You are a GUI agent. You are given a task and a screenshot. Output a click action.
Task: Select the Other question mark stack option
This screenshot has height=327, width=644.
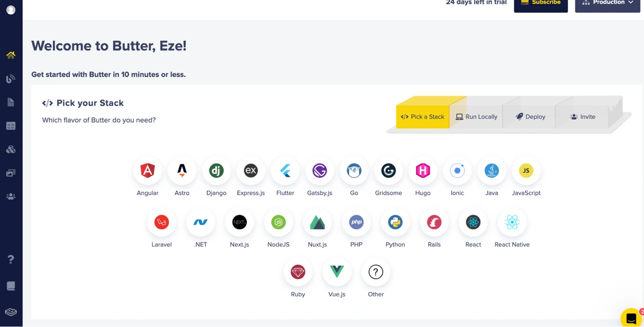(376, 272)
